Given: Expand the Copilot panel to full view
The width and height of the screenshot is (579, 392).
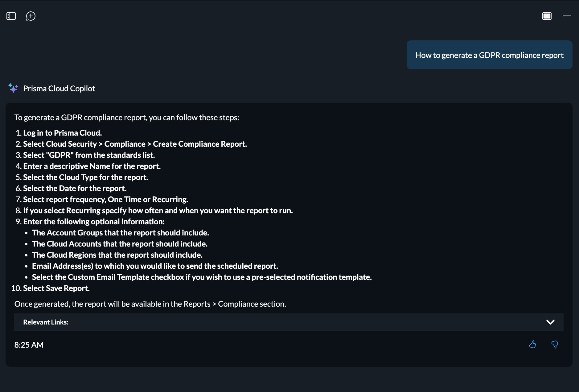Looking at the screenshot, I should (x=547, y=16).
